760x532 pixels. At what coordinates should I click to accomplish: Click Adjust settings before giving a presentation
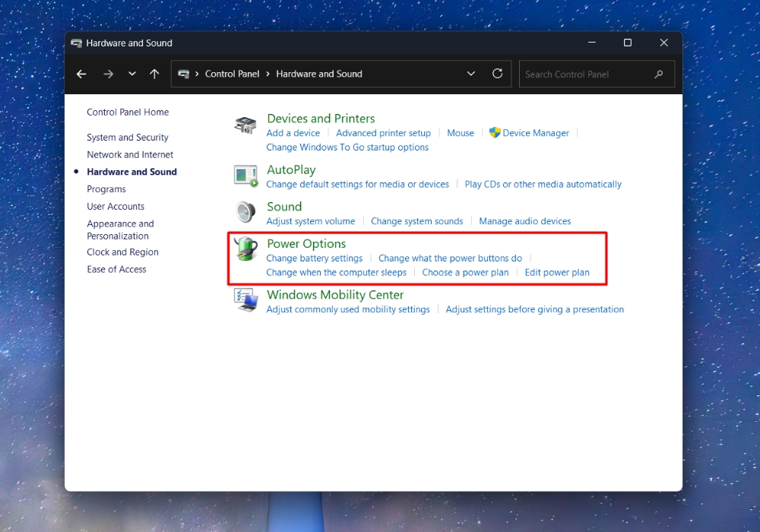[534, 309]
